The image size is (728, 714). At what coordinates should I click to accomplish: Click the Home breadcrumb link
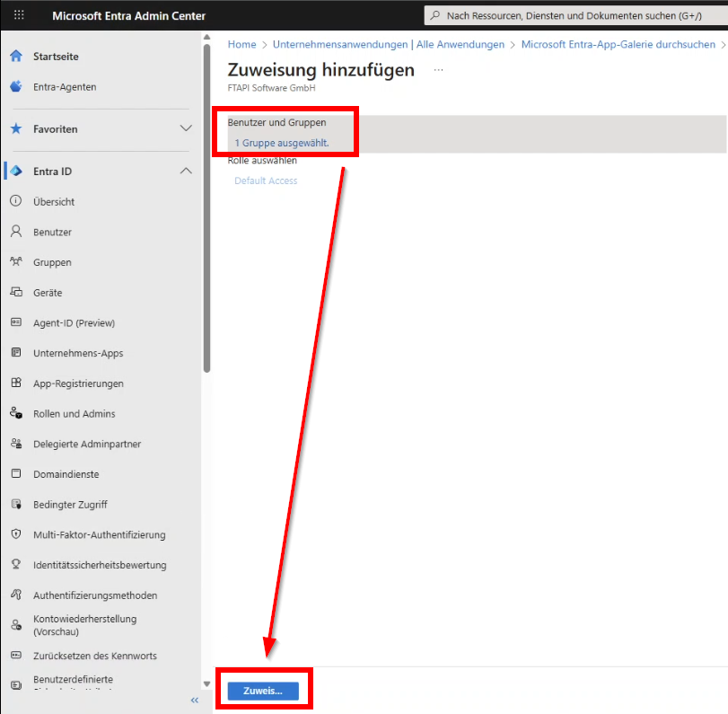[241, 44]
